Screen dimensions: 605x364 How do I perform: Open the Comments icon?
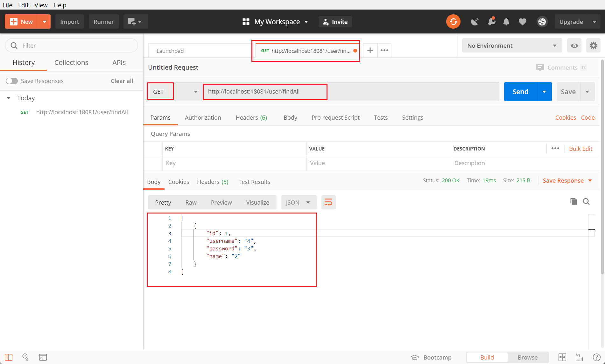pos(540,67)
